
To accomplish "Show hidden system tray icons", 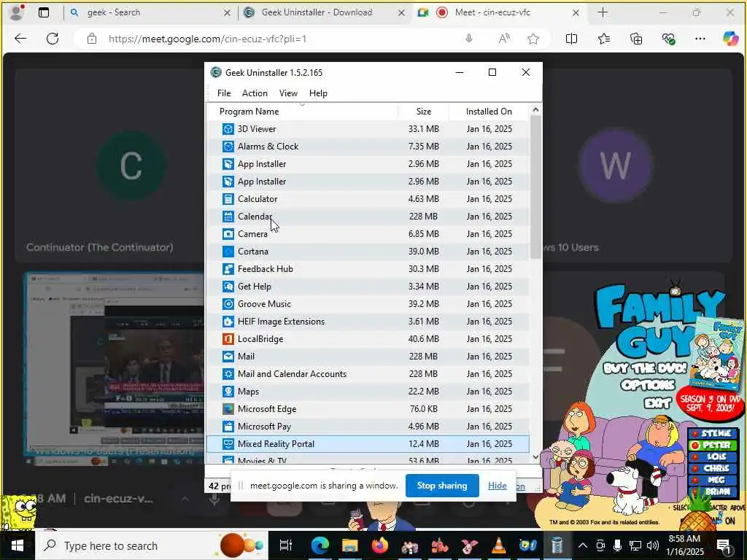I will (583, 545).
